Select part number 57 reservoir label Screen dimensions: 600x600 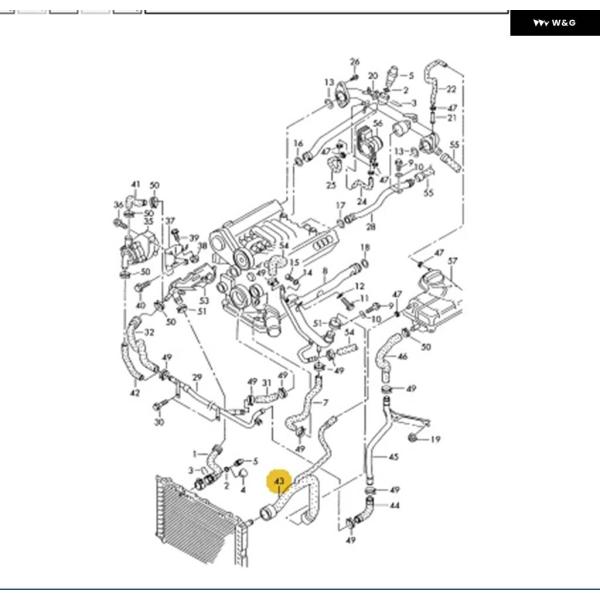coord(452,261)
